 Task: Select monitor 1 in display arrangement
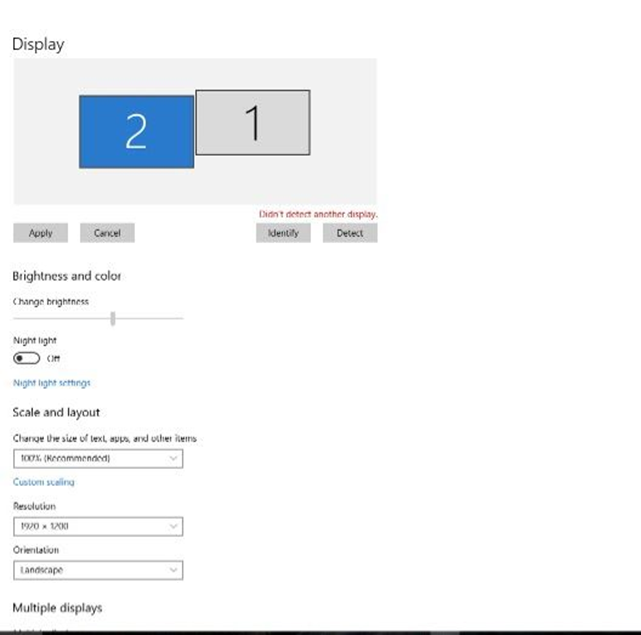click(x=252, y=123)
